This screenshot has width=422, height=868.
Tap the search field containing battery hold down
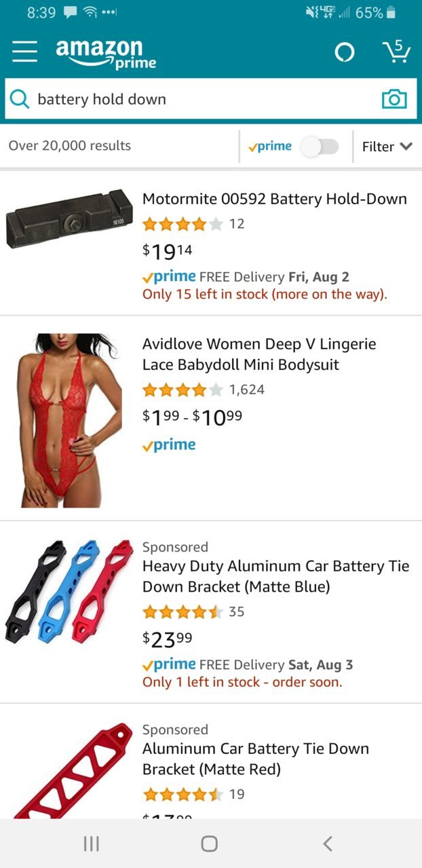[x=211, y=100]
